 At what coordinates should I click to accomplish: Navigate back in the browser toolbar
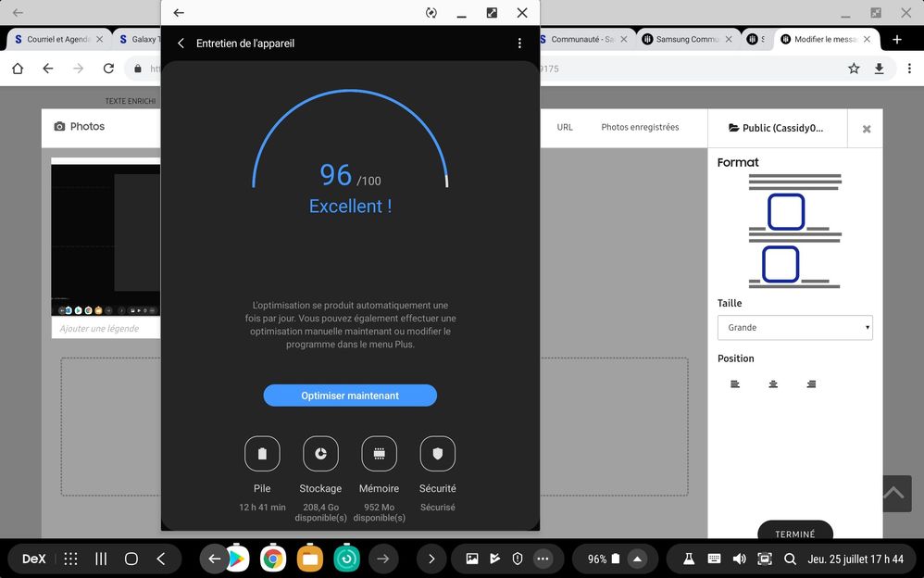(48, 69)
